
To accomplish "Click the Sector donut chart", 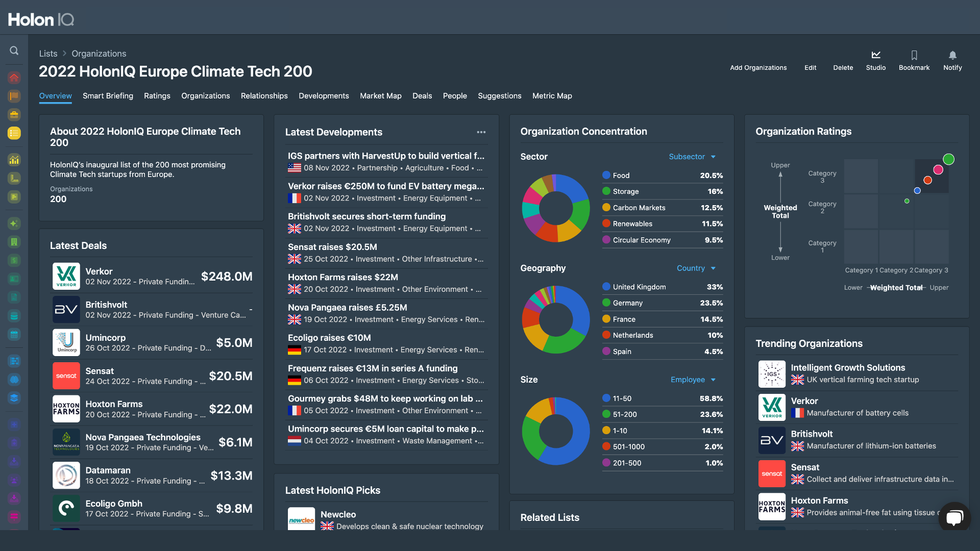I will pos(556,208).
